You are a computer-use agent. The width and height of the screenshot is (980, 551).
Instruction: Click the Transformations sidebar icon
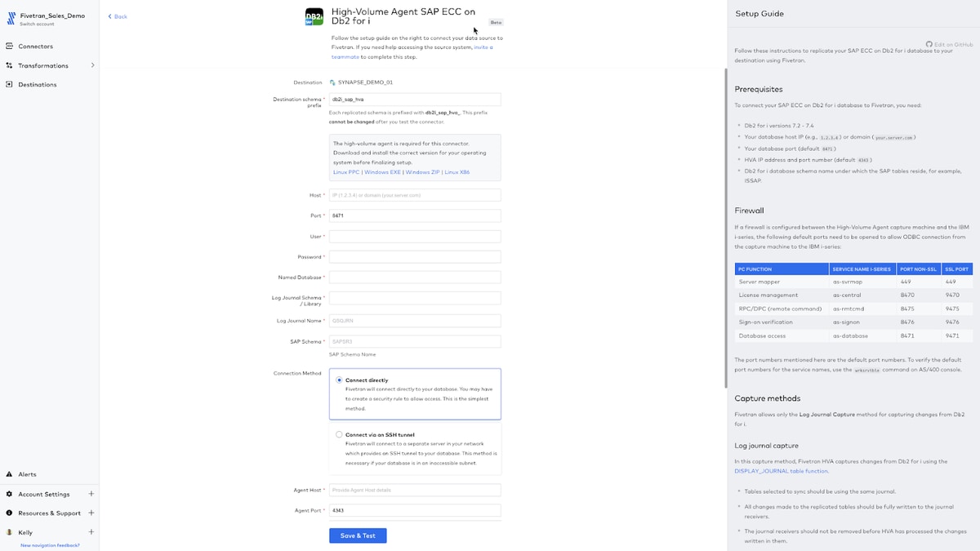coord(9,65)
